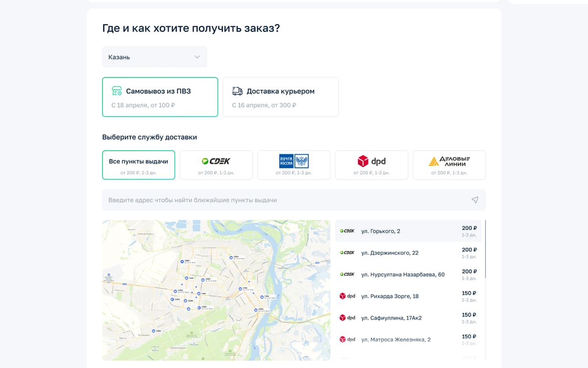Image resolution: width=588 pixels, height=368 pixels.
Task: Click the dpd logo beside ул. Рихарда Зорге, 18
Action: tap(347, 296)
